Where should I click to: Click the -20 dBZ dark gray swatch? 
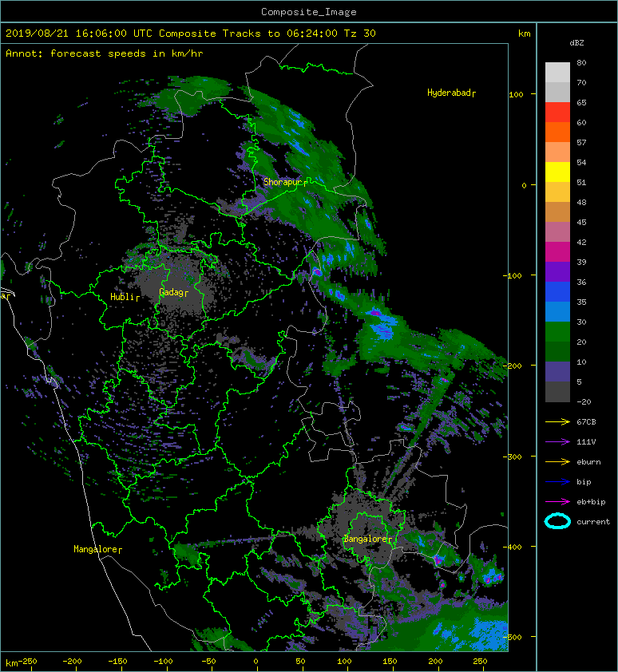pyautogui.click(x=557, y=391)
